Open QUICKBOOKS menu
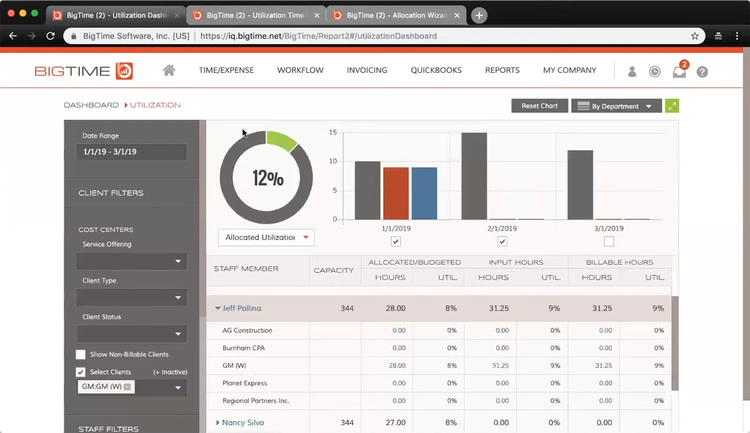Image resolution: width=750 pixels, height=433 pixels. click(436, 70)
